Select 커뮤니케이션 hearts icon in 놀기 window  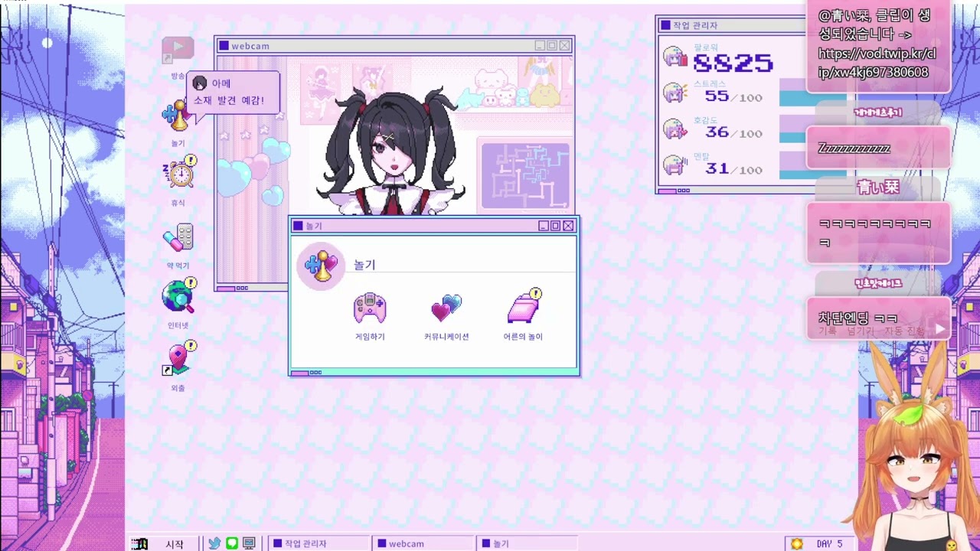(x=446, y=308)
